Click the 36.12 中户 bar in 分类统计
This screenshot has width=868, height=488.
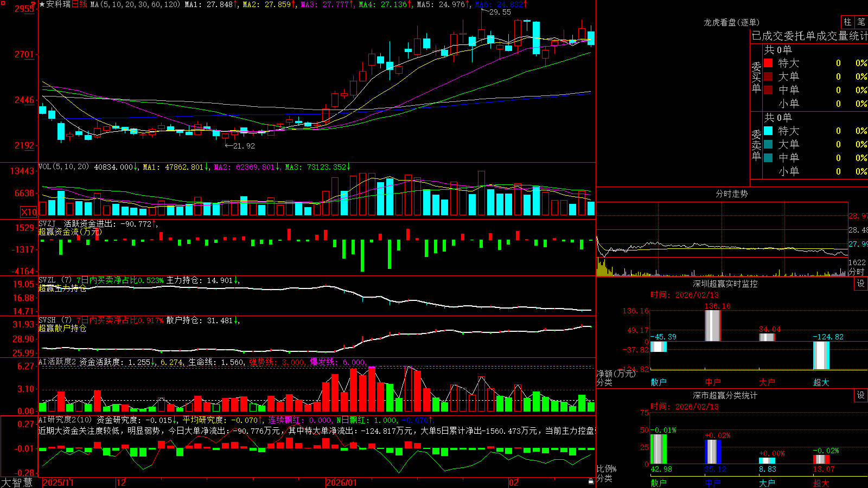coord(713,452)
